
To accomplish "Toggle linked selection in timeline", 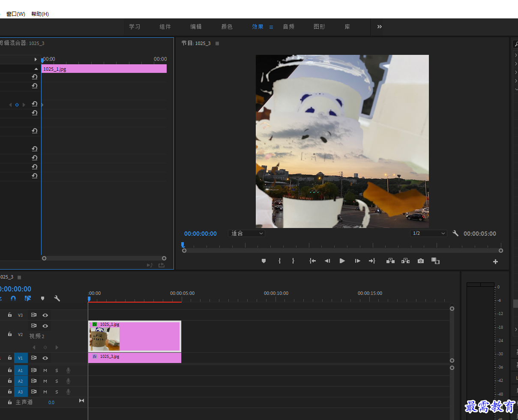I will 28,298.
